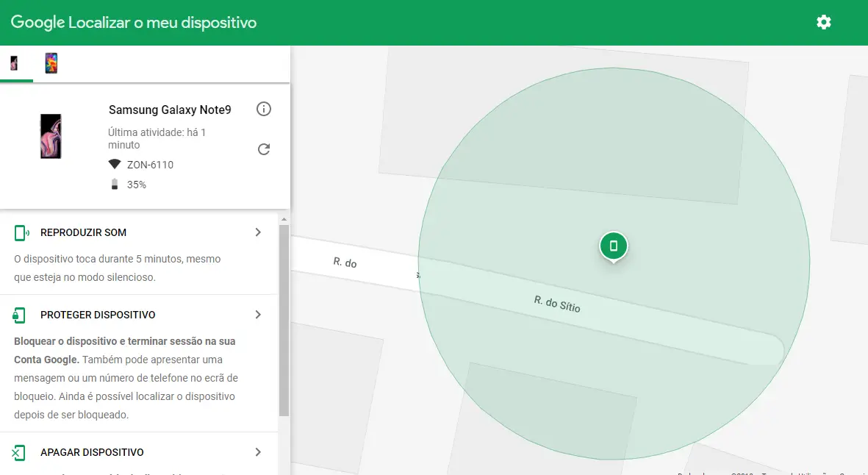
Task: Click the ZON-6110 network name
Action: pos(150,165)
